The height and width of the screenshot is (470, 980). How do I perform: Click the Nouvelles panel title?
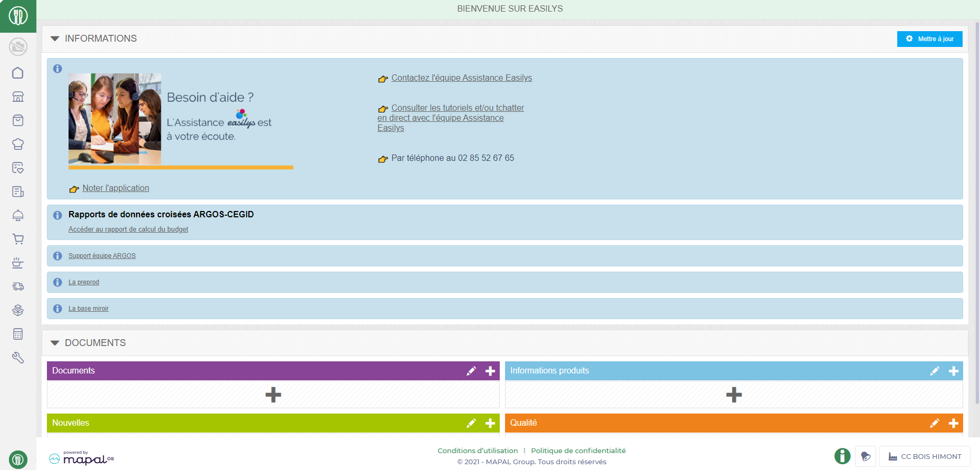(71, 423)
